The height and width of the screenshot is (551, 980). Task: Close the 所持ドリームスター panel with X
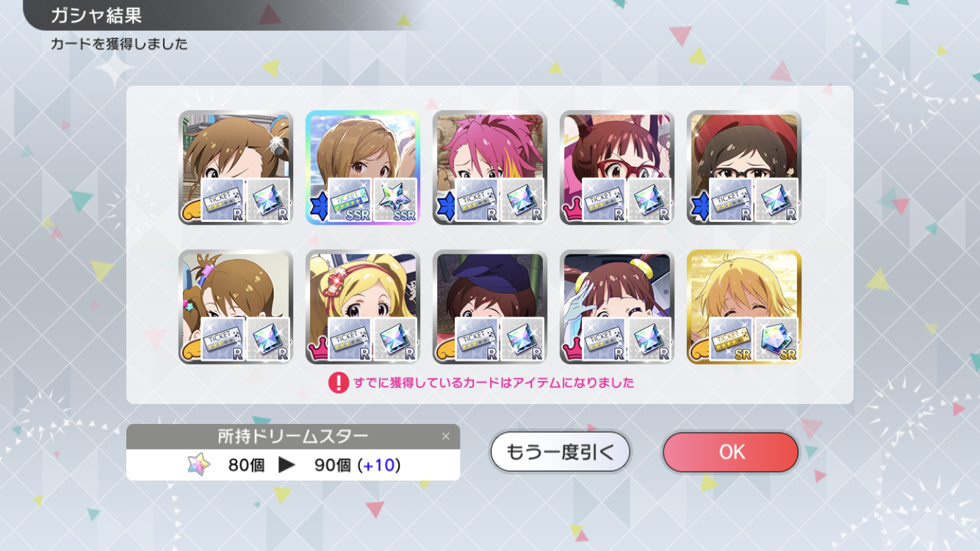(x=445, y=436)
